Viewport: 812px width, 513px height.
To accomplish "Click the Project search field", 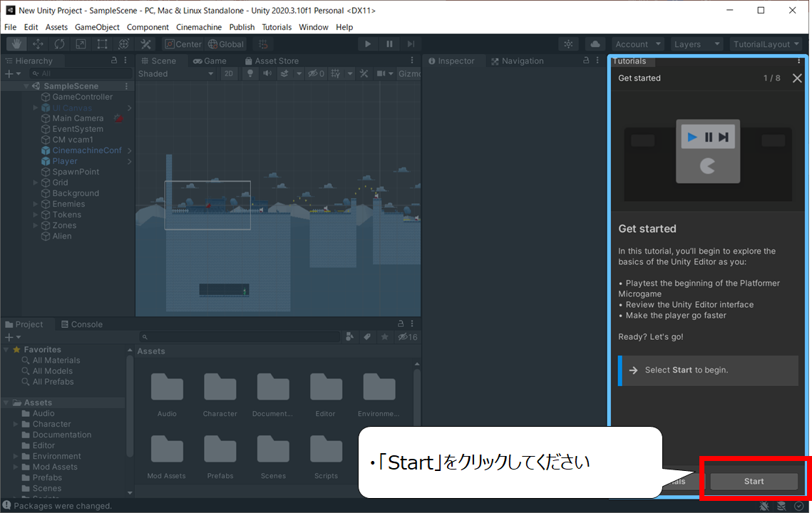I will click(x=240, y=337).
